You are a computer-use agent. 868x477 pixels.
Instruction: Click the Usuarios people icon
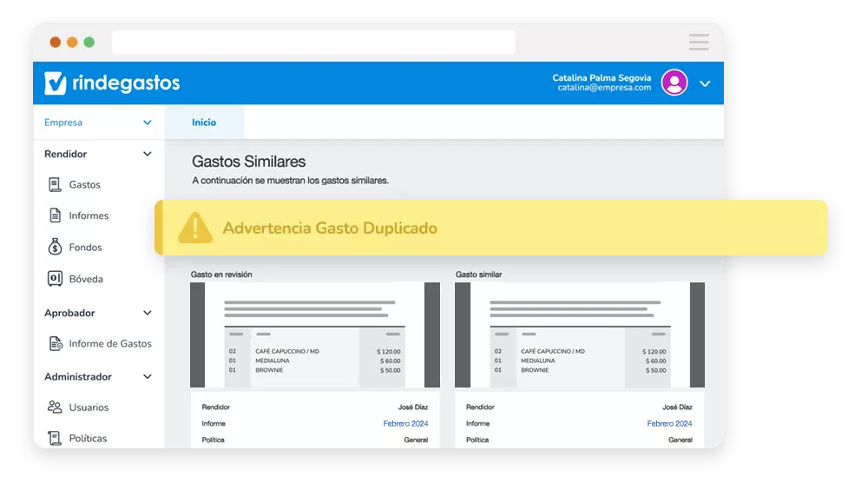[x=55, y=407]
